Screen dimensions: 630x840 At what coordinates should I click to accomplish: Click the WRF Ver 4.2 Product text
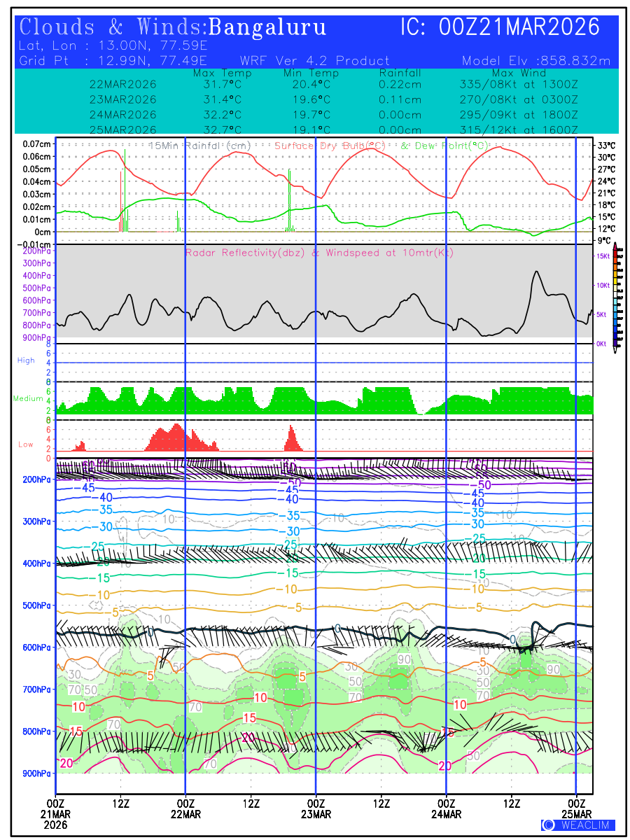click(x=314, y=61)
